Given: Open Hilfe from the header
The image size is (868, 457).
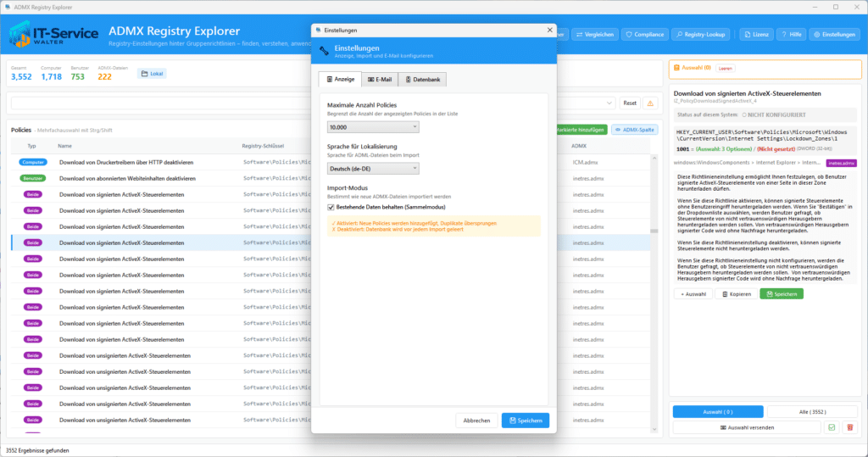Looking at the screenshot, I should pyautogui.click(x=791, y=35).
